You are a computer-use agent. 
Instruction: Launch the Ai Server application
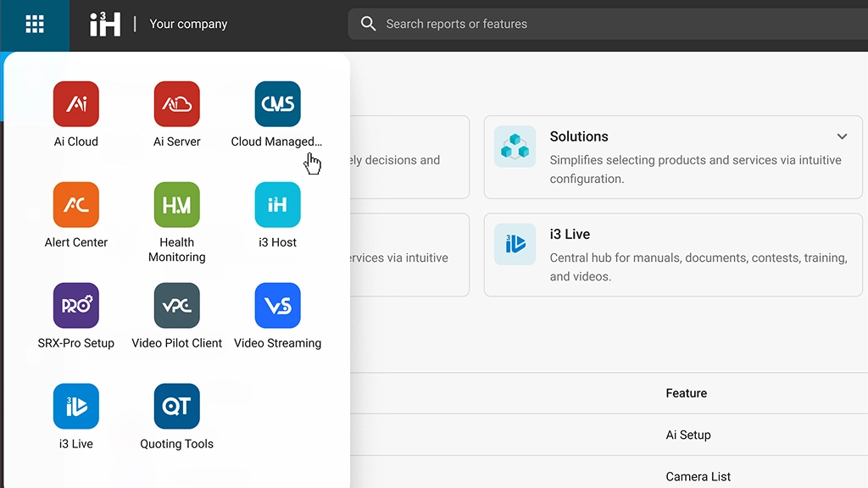click(176, 103)
